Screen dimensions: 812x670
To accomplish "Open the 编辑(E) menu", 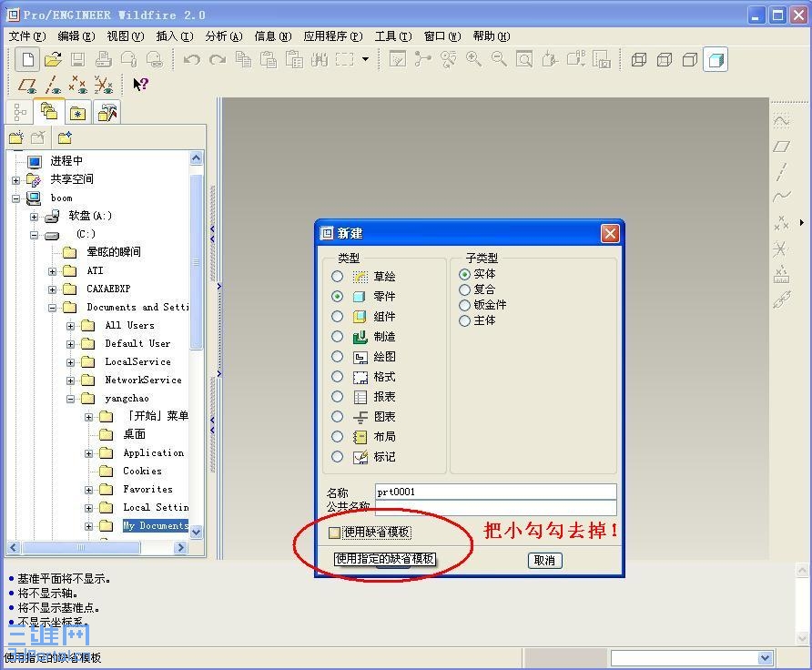I will pos(76,36).
